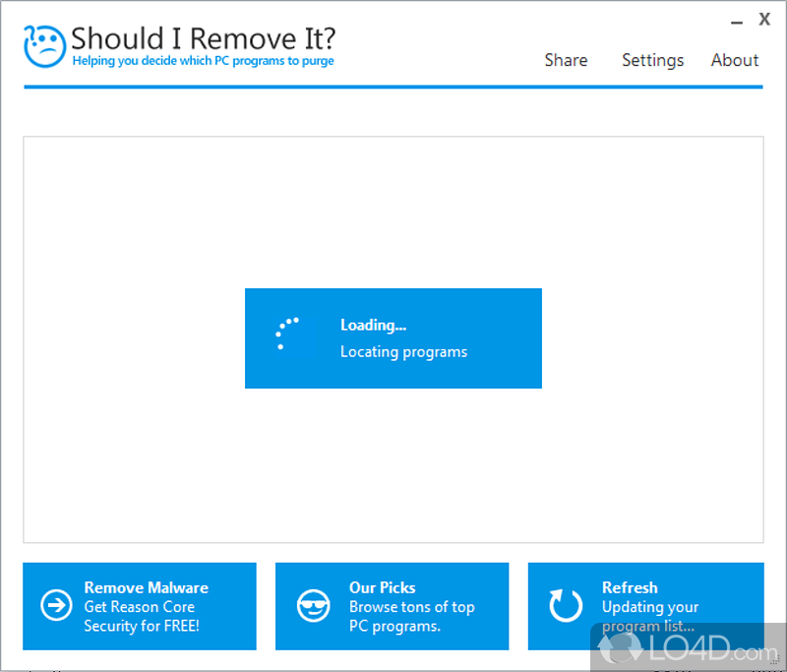Click the window resize grip corner
787x672 pixels.
click(774, 660)
